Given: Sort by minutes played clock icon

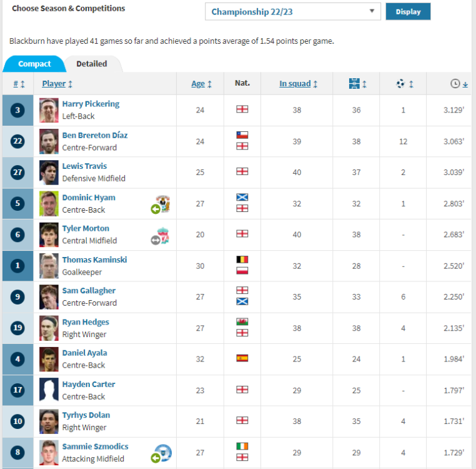Looking at the screenshot, I should click(459, 84).
